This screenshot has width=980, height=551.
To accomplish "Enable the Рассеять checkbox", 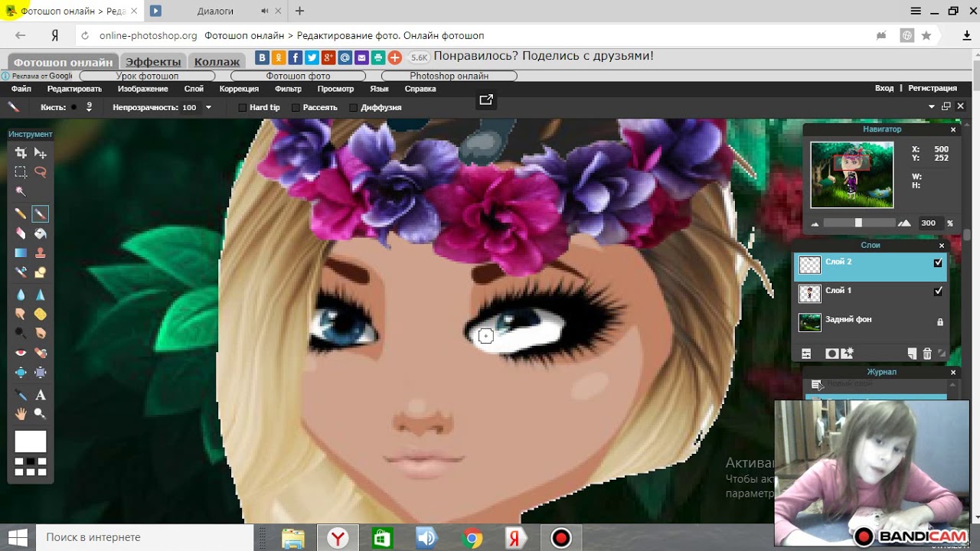I will [x=296, y=108].
